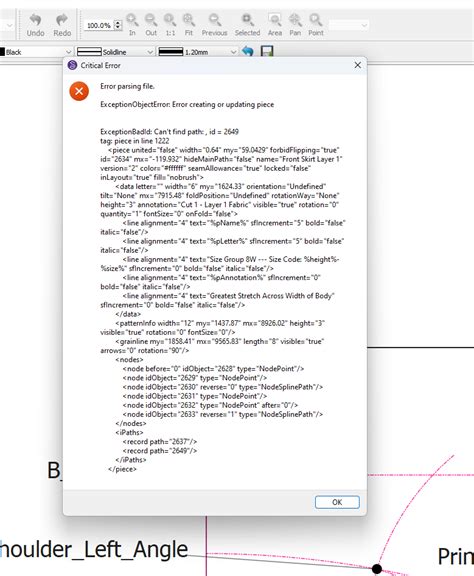
Task: Click the "Error parsing file." text
Action: [128, 86]
